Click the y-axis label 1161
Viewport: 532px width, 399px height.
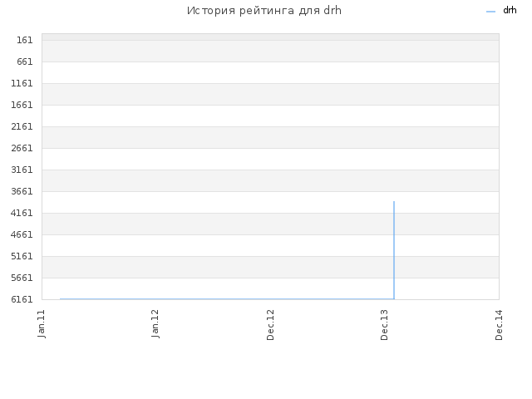tap(22, 83)
